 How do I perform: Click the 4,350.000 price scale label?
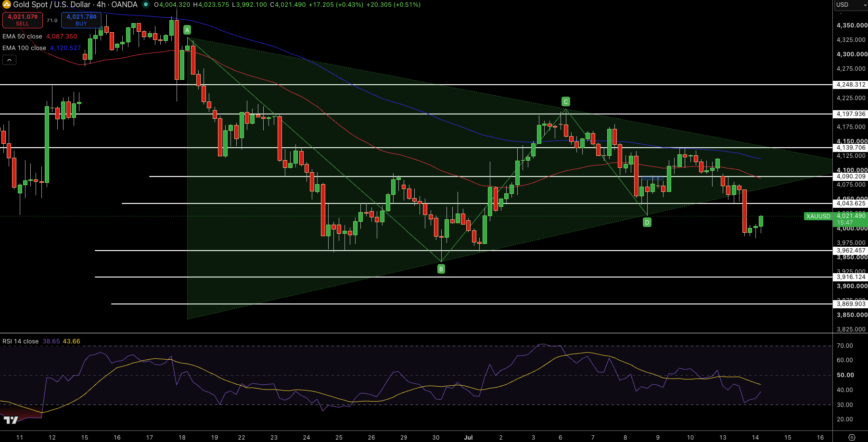coord(852,25)
